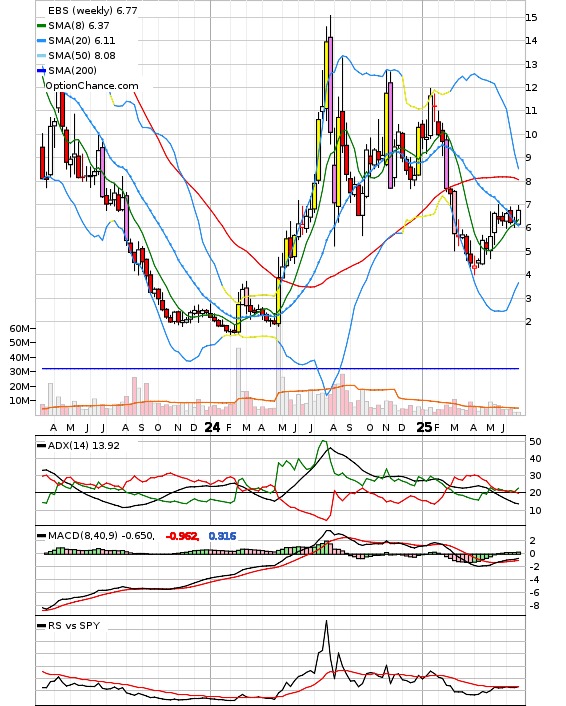
Task: Click the green SMA(8) legend color marker
Action: pyautogui.click(x=41, y=26)
